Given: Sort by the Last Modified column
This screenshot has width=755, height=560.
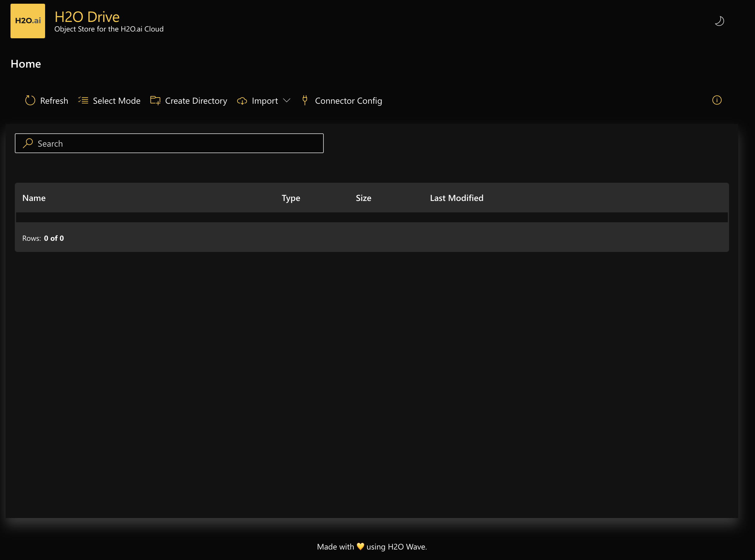Looking at the screenshot, I should [x=457, y=198].
